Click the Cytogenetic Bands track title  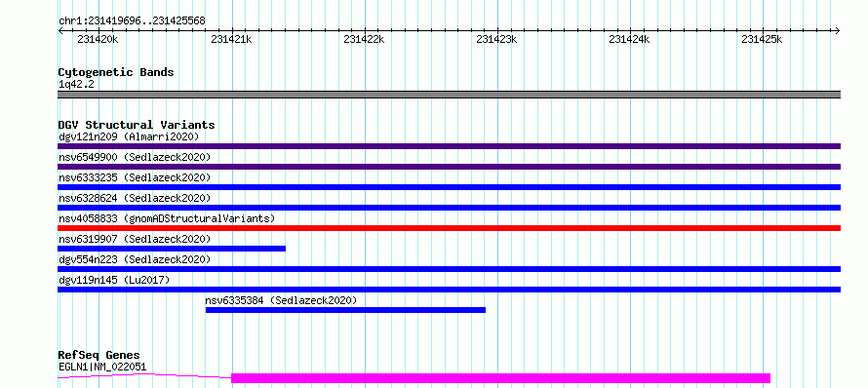tap(116, 72)
